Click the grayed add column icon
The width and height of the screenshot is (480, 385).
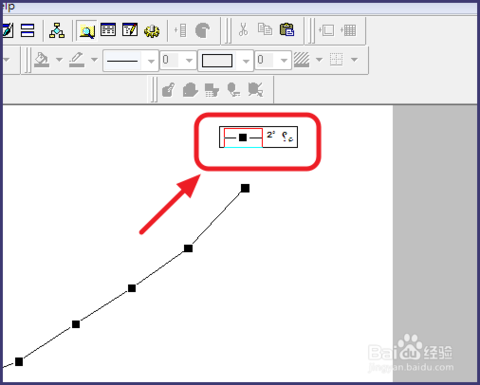coord(181,30)
